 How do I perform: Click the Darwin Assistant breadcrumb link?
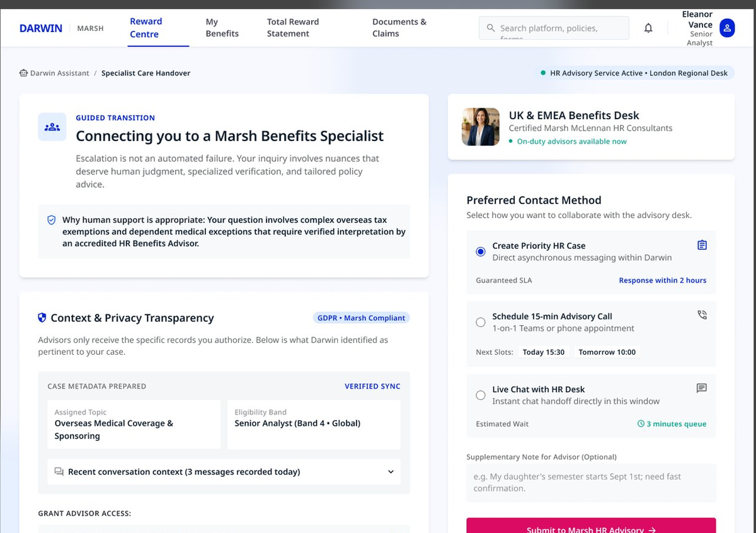60,73
